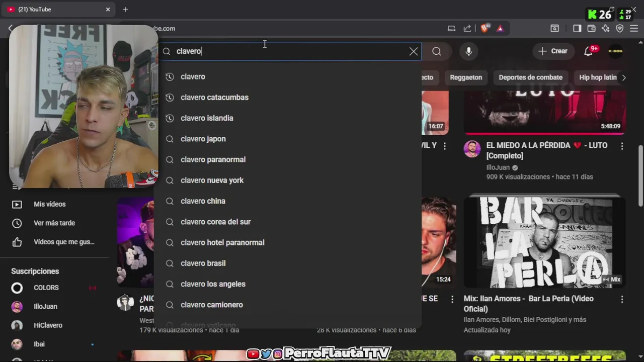Open the IlloJuan channel avatar beside LUTO video
644x362 pixels.
(x=472, y=149)
